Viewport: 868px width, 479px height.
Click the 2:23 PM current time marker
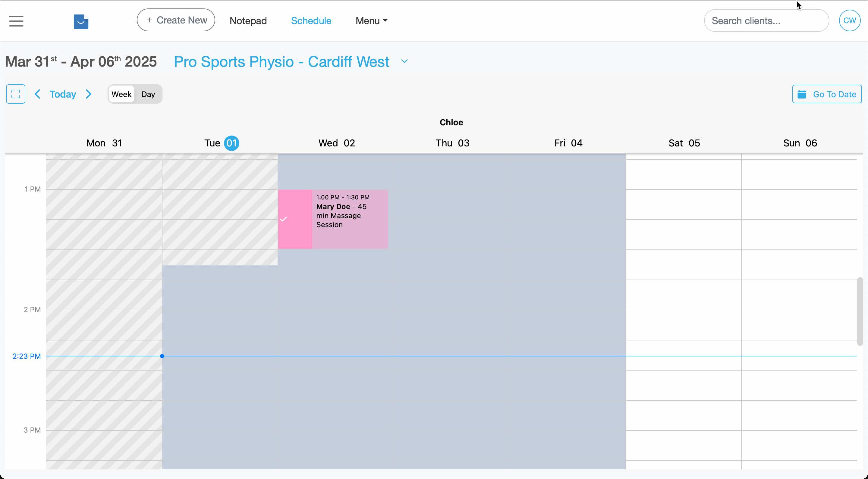point(27,356)
